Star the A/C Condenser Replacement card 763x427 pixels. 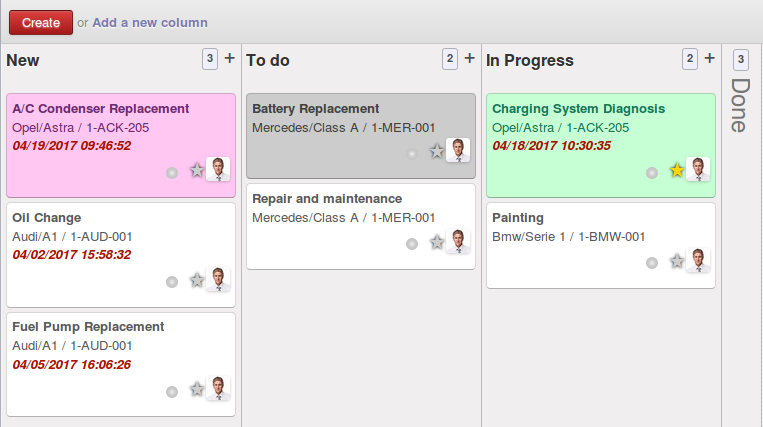pyautogui.click(x=197, y=171)
